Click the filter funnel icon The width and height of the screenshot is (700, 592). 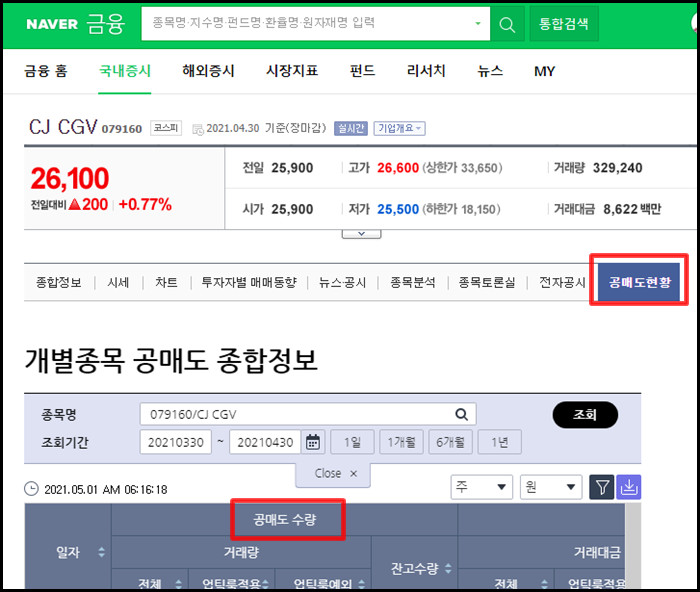tap(602, 487)
